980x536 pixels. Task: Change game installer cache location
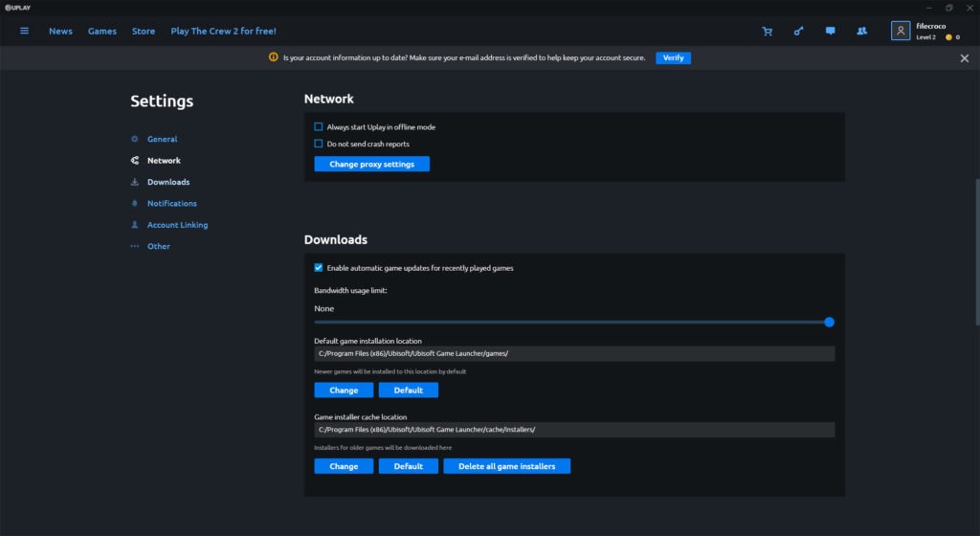pyautogui.click(x=344, y=466)
